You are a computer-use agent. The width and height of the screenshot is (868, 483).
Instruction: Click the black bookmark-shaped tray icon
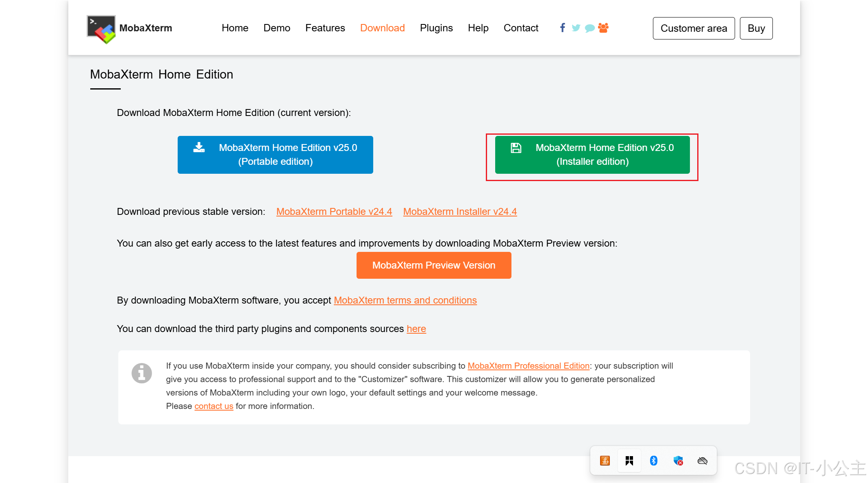[629, 460]
